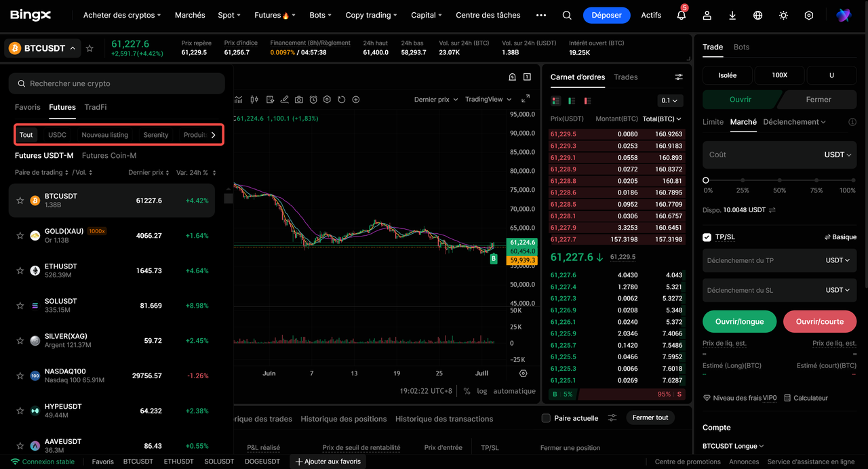Open the notifications bell icon
868x469 pixels.
(681, 15)
